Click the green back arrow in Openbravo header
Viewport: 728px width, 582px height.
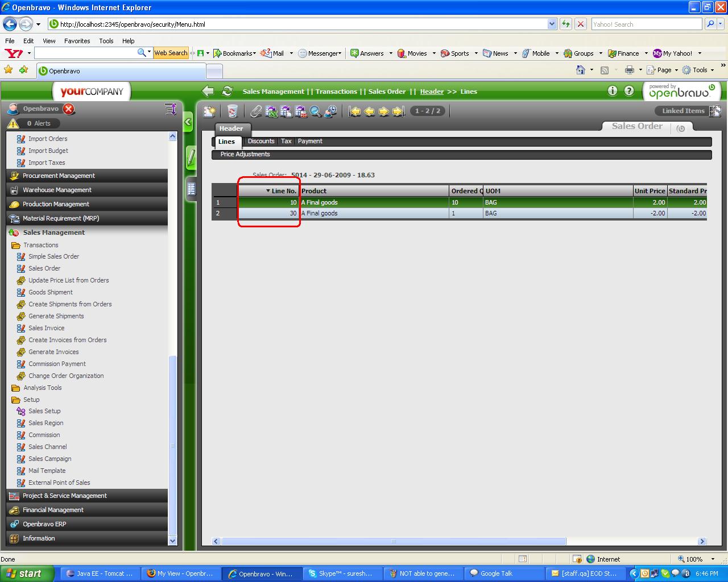208,91
